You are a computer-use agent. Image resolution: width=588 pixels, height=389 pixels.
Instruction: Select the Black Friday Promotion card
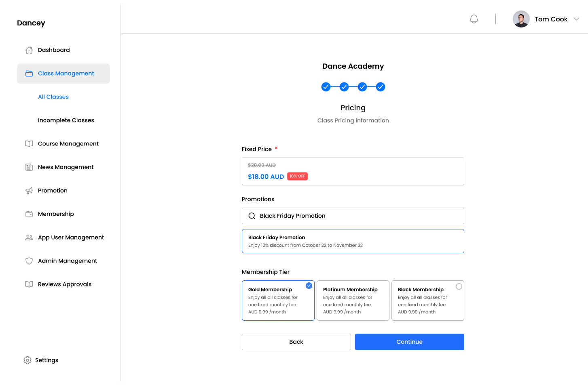tap(353, 241)
